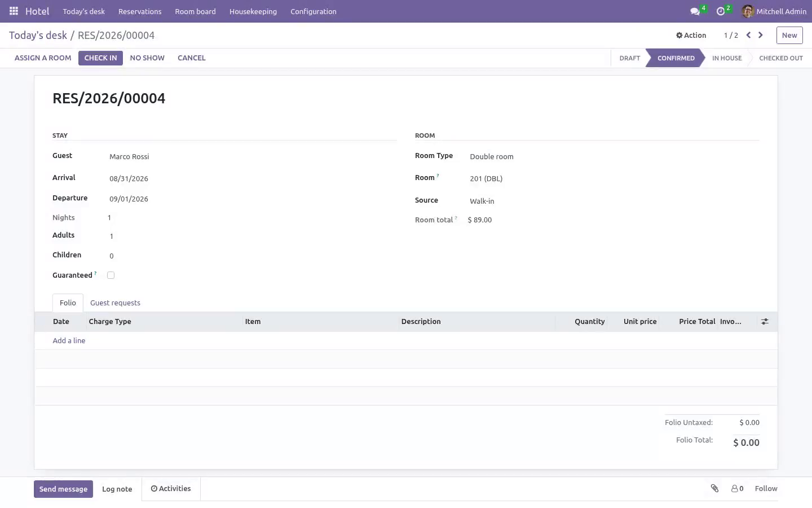
Task: Toggle the Guaranteed checkbox
Action: (111, 275)
